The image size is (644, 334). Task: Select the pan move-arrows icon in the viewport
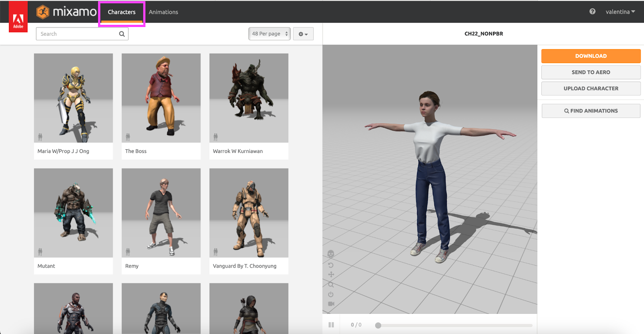[331, 274]
